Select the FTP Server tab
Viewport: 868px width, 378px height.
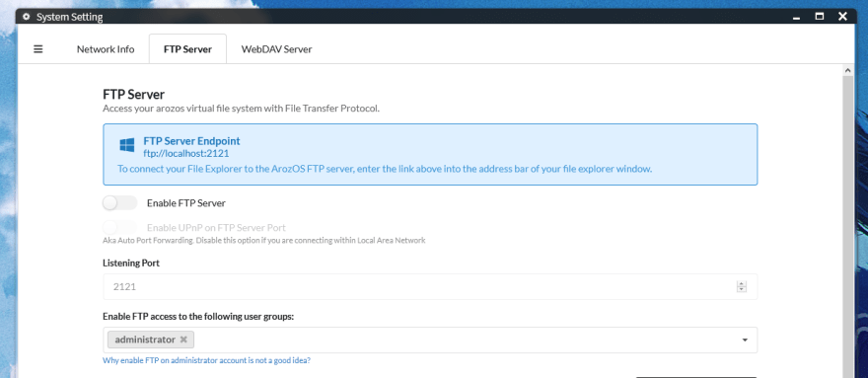(187, 48)
